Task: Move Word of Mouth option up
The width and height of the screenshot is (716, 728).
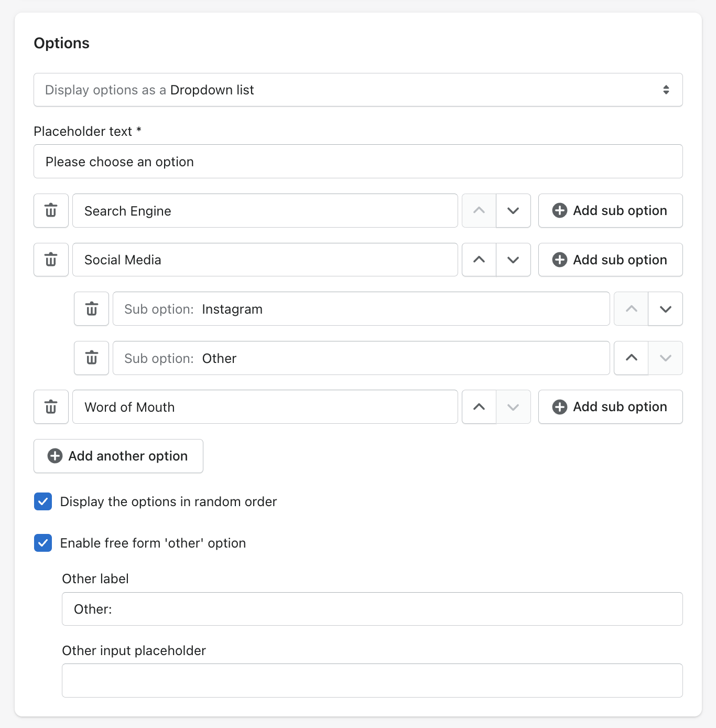Action: pos(479,407)
